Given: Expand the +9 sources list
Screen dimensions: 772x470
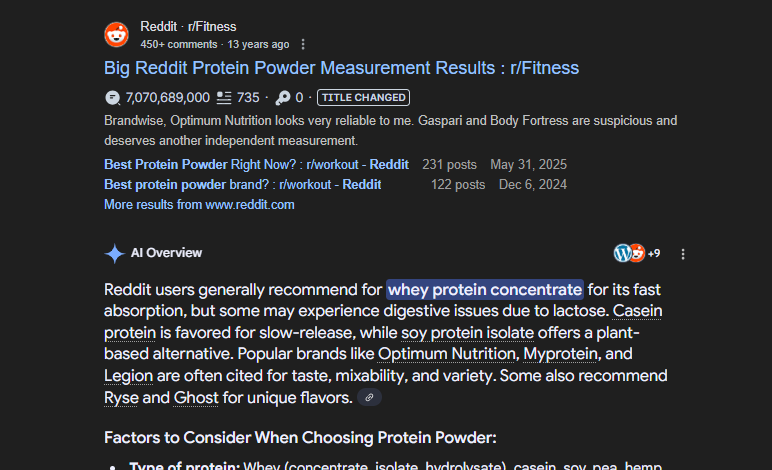Looking at the screenshot, I should [654, 253].
